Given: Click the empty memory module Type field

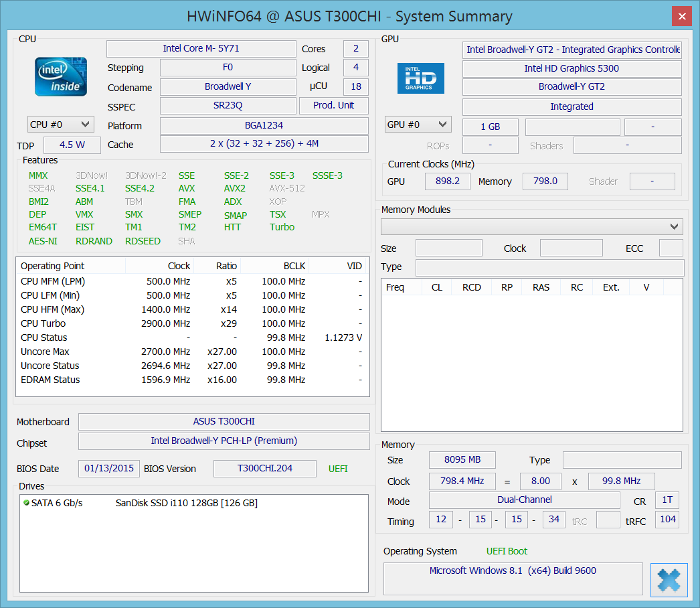Looking at the screenshot, I should [x=549, y=268].
